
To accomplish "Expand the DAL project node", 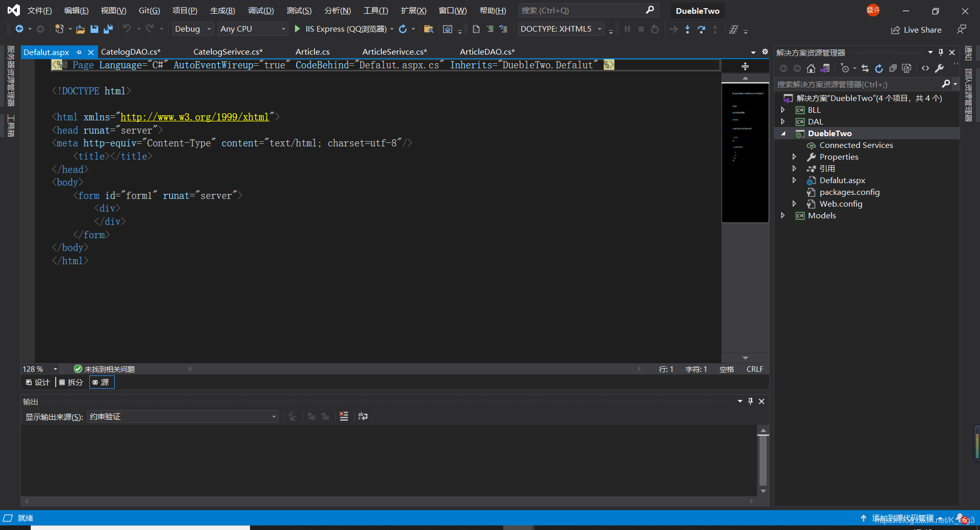I will (783, 121).
